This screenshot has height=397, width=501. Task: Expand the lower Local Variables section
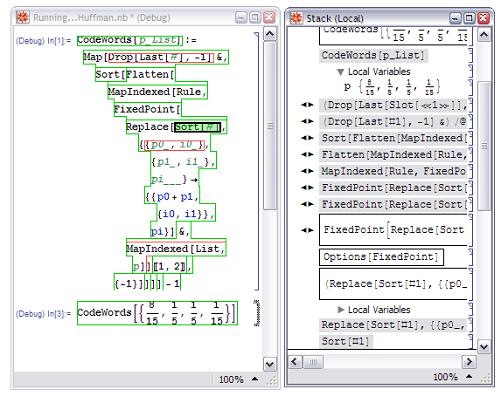(340, 310)
